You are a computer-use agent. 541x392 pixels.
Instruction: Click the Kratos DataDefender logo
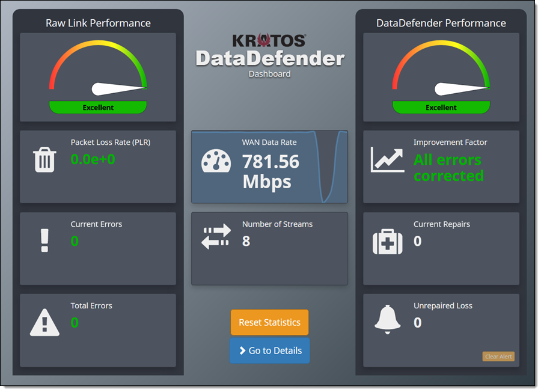click(270, 52)
